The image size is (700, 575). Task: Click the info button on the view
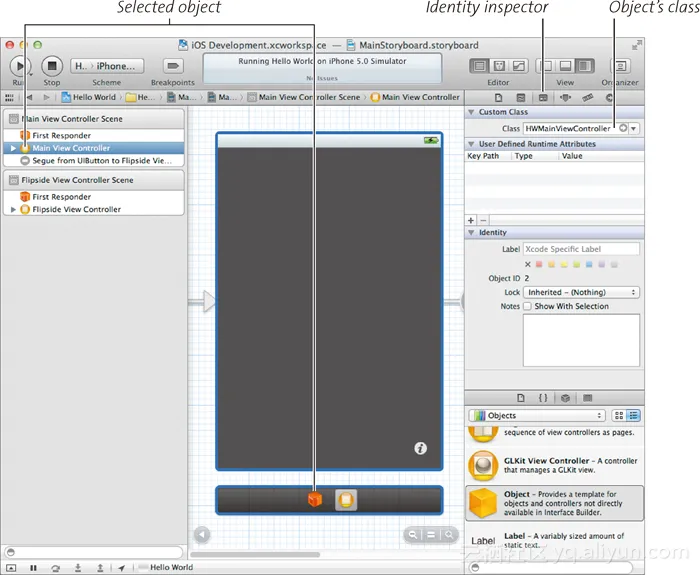[420, 448]
